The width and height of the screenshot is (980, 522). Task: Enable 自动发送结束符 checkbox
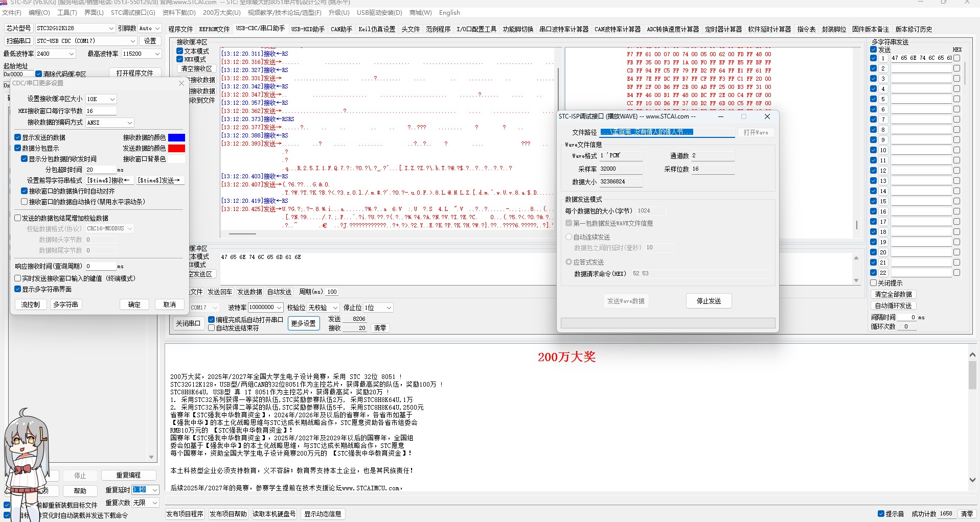tap(212, 328)
